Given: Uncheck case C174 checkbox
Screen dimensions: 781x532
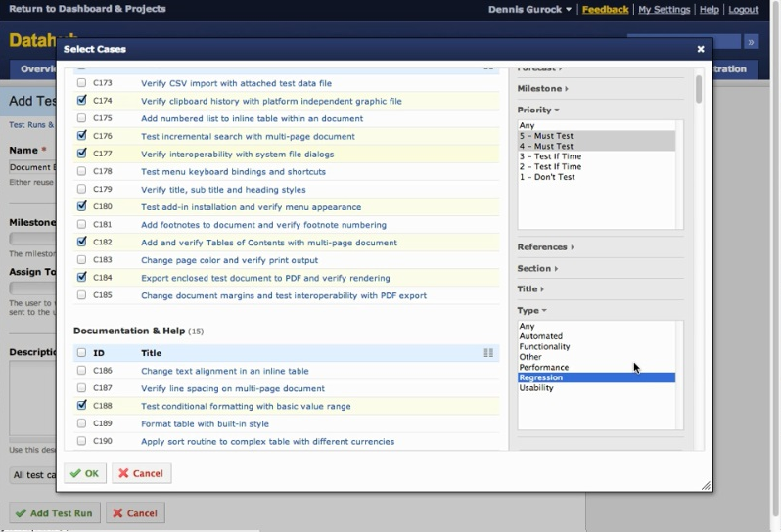Looking at the screenshot, I should [81, 100].
